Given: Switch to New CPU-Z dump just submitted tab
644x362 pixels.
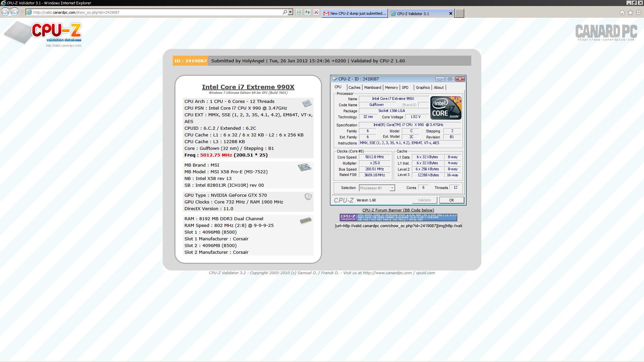Looking at the screenshot, I should [355, 13].
